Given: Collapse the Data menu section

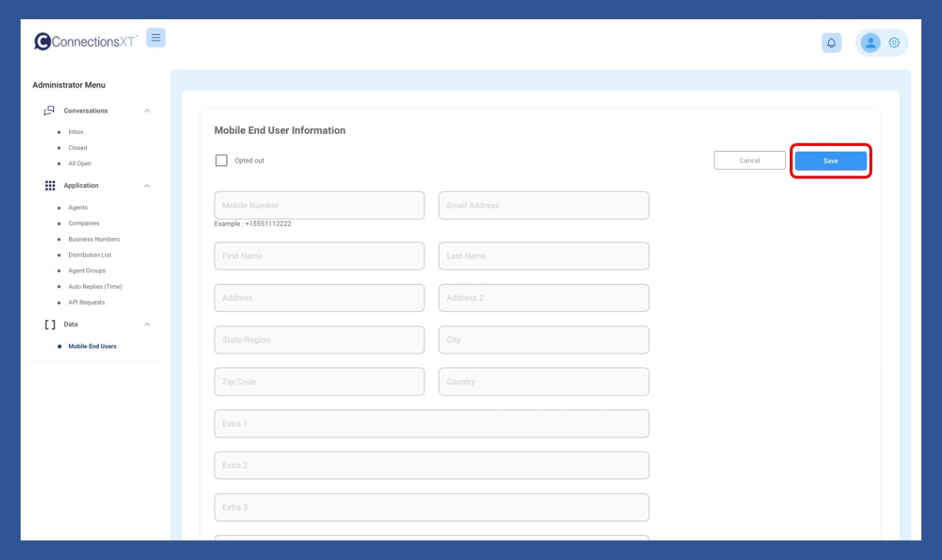Looking at the screenshot, I should click(x=147, y=324).
